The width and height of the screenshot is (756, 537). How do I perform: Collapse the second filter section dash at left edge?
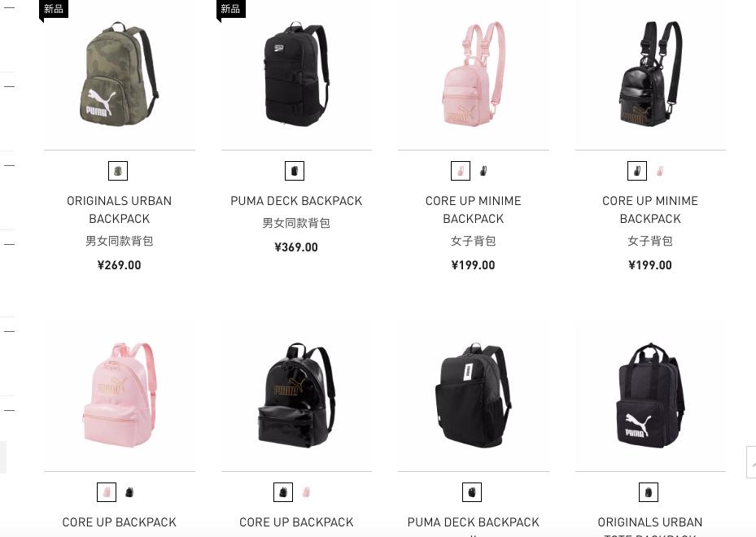(x=9, y=87)
